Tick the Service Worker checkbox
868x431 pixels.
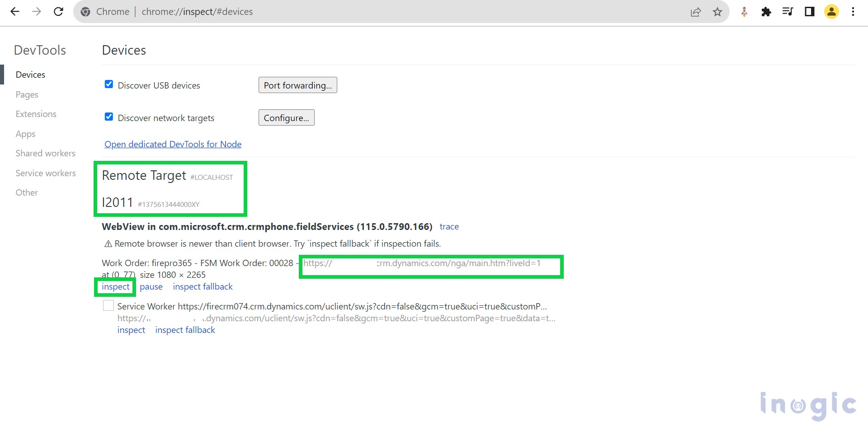(x=108, y=306)
